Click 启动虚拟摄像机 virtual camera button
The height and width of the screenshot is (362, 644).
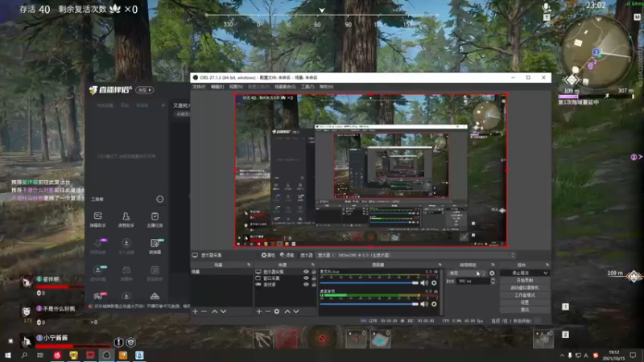coord(525,288)
